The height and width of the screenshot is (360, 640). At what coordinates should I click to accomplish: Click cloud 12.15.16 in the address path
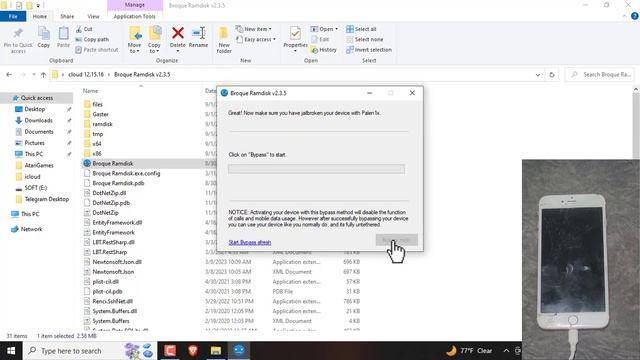(x=86, y=74)
